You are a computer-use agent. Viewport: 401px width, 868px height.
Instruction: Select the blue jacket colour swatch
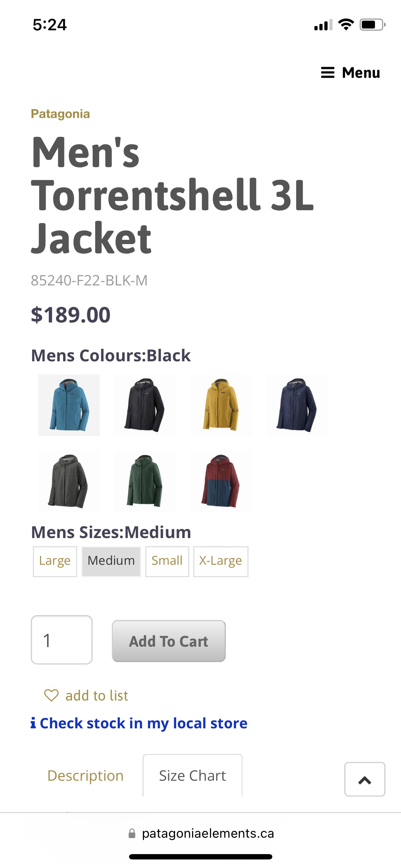[69, 405]
